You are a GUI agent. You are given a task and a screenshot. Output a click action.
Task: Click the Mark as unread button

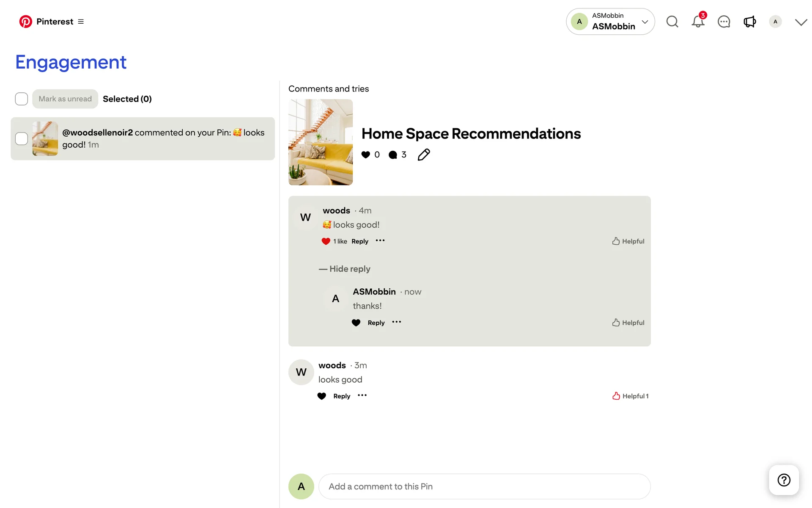(65, 99)
